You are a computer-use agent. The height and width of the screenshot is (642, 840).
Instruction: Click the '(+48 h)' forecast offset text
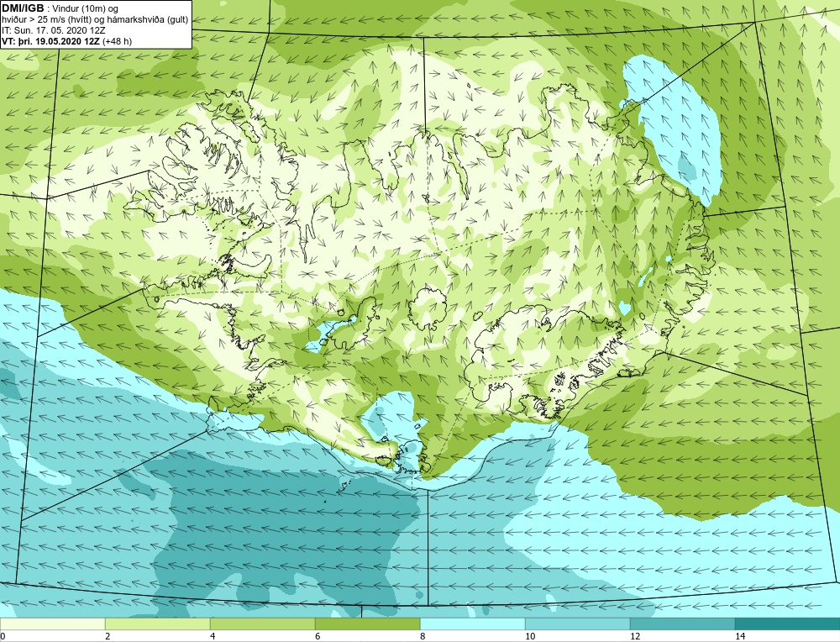[118, 40]
